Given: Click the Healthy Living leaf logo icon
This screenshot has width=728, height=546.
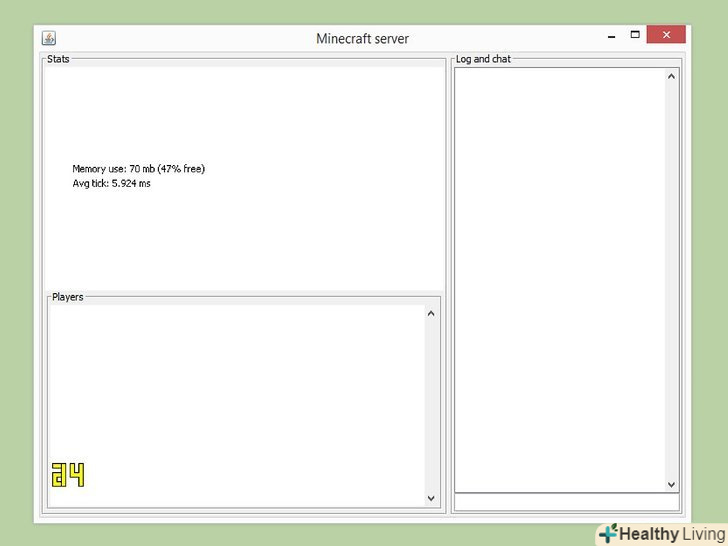Looking at the screenshot, I should 608,533.
